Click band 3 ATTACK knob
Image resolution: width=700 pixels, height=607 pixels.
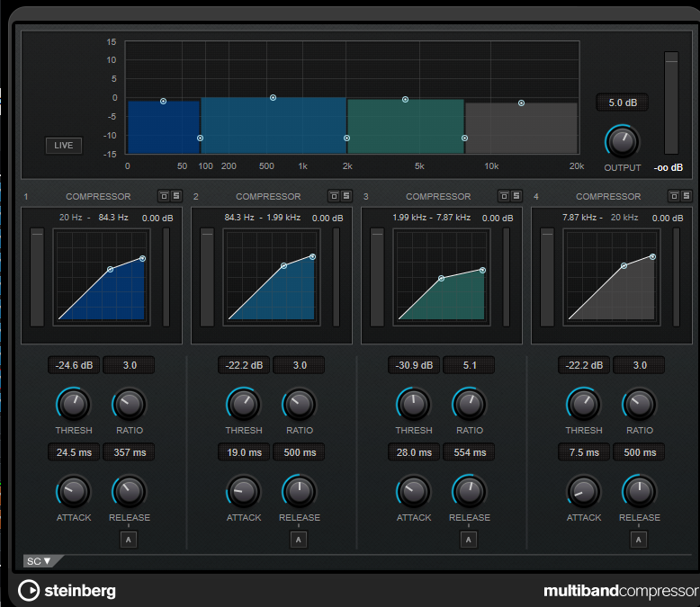click(414, 491)
